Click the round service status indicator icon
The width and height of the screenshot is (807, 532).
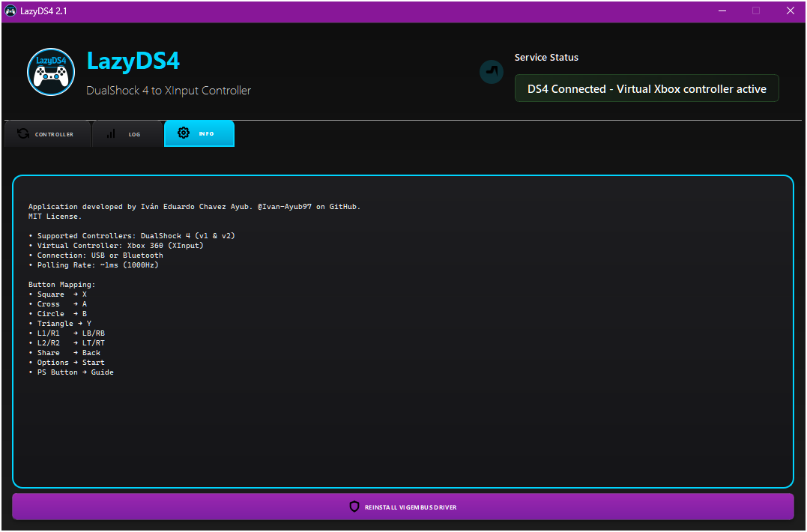[x=492, y=71]
